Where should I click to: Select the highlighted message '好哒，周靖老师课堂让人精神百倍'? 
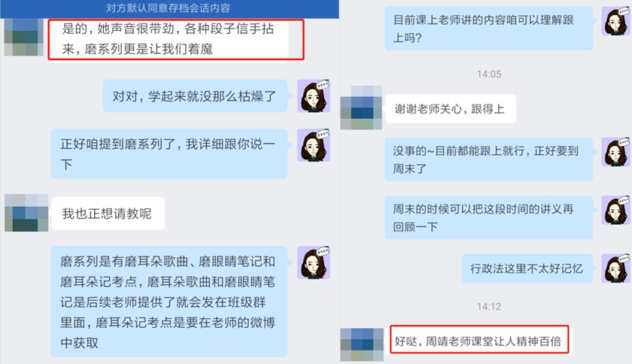[x=479, y=340]
